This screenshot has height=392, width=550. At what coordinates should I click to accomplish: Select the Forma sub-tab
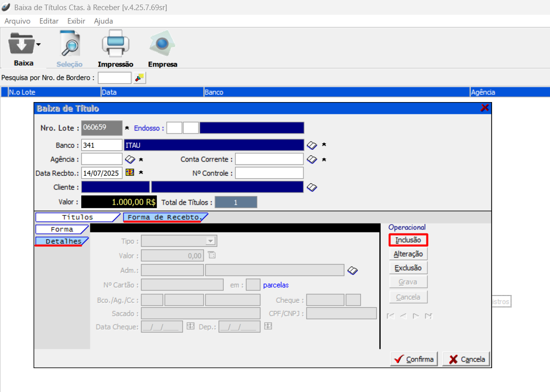pyautogui.click(x=62, y=230)
